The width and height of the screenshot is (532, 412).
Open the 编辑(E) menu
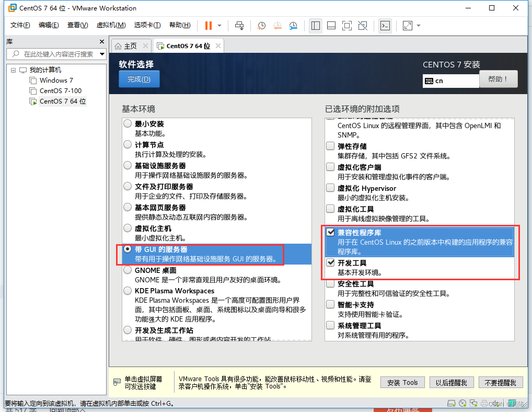49,25
